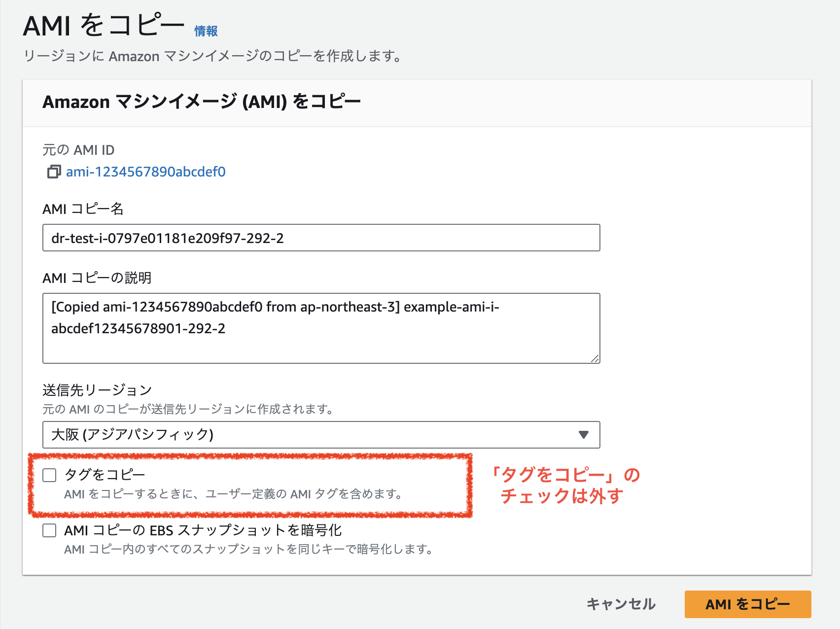The width and height of the screenshot is (840, 629).
Task: Click the Amazon マシンイメージ (AMI) をコピー panel heading
Action: click(202, 102)
